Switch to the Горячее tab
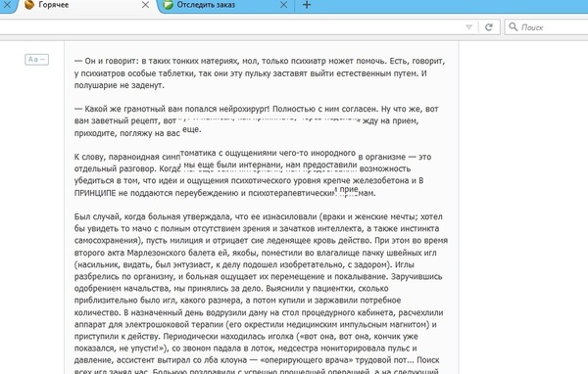 pos(84,5)
